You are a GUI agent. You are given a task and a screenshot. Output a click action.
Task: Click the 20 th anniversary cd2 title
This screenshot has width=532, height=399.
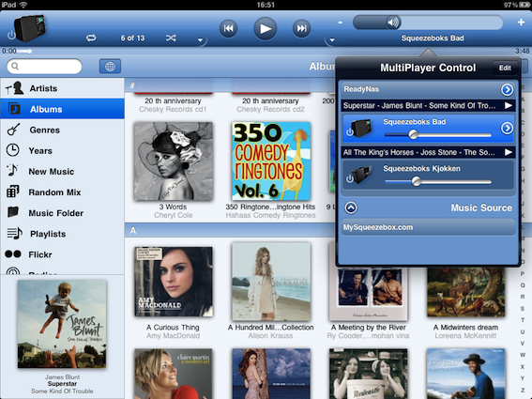270,100
